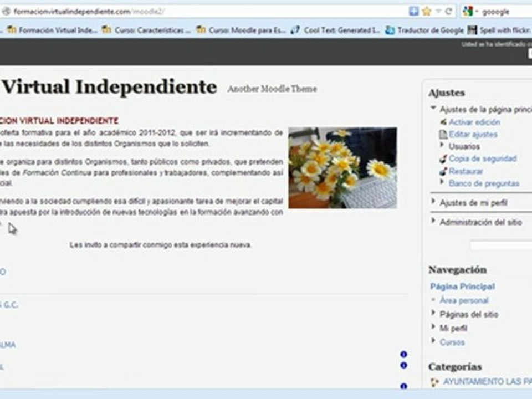Image resolution: width=532 pixels, height=399 pixels.
Task: Click the Traductor de Google favicon
Action: point(390,30)
